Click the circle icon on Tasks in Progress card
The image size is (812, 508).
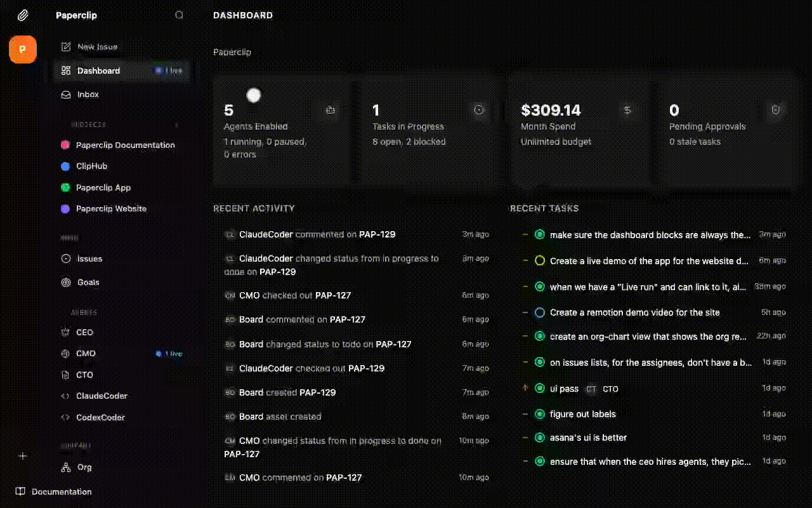click(479, 110)
